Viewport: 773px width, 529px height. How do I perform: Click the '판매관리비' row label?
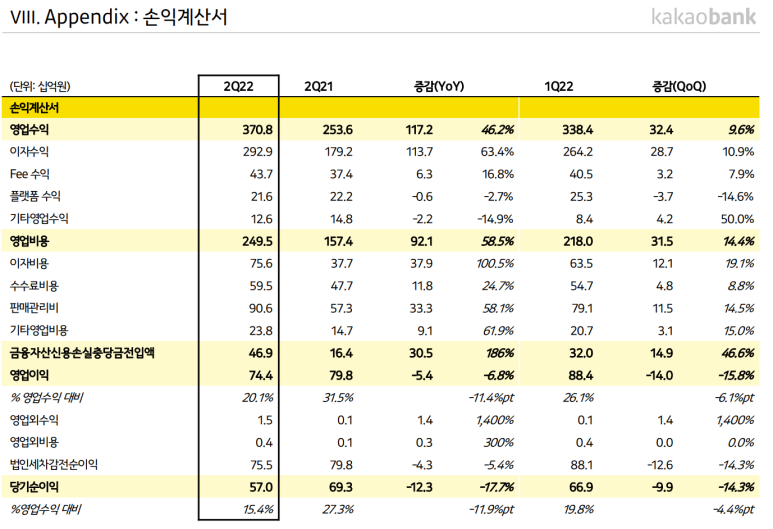(x=34, y=308)
